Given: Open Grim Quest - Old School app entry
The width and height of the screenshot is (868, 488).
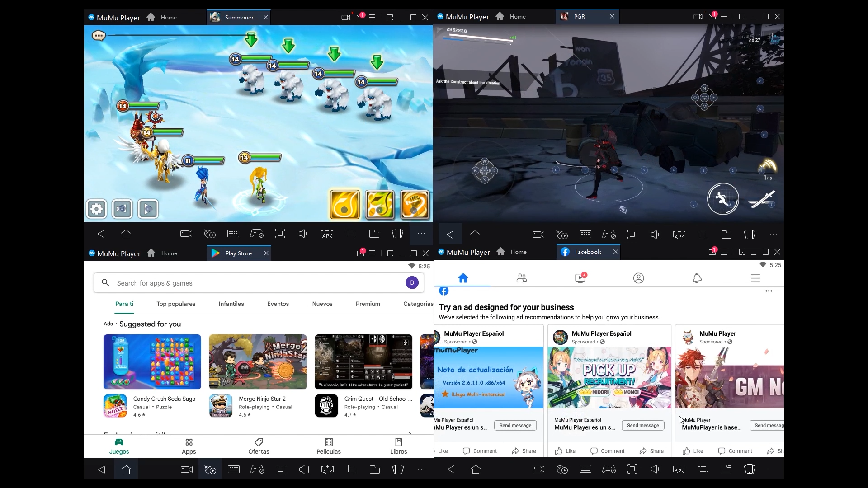Looking at the screenshot, I should (363, 406).
